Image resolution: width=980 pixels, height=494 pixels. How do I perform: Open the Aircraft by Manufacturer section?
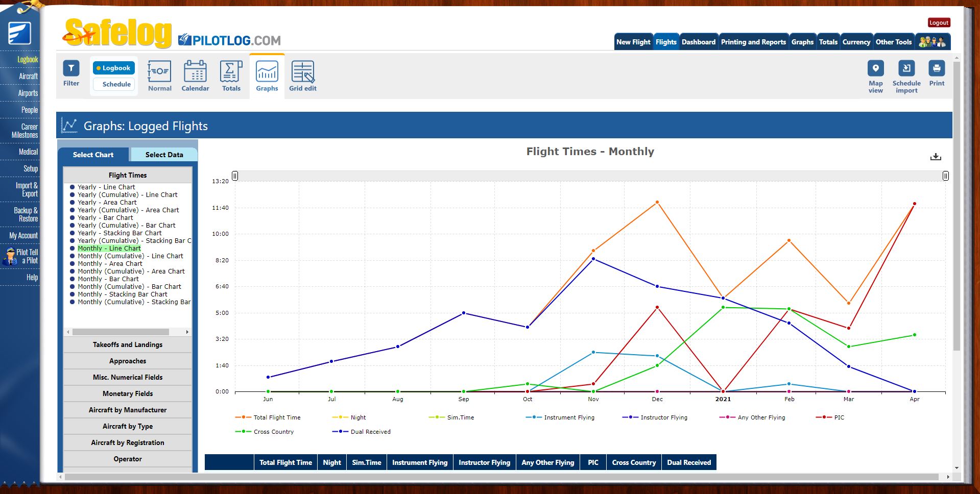pos(127,410)
